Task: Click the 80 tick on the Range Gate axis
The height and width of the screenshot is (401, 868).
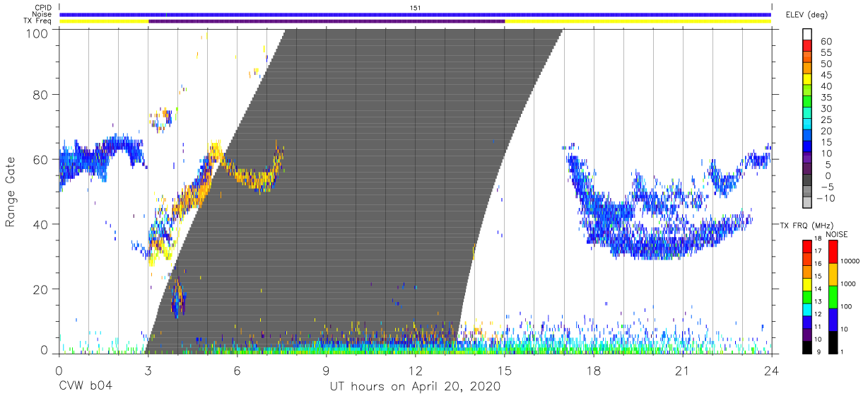Action: coord(41,94)
